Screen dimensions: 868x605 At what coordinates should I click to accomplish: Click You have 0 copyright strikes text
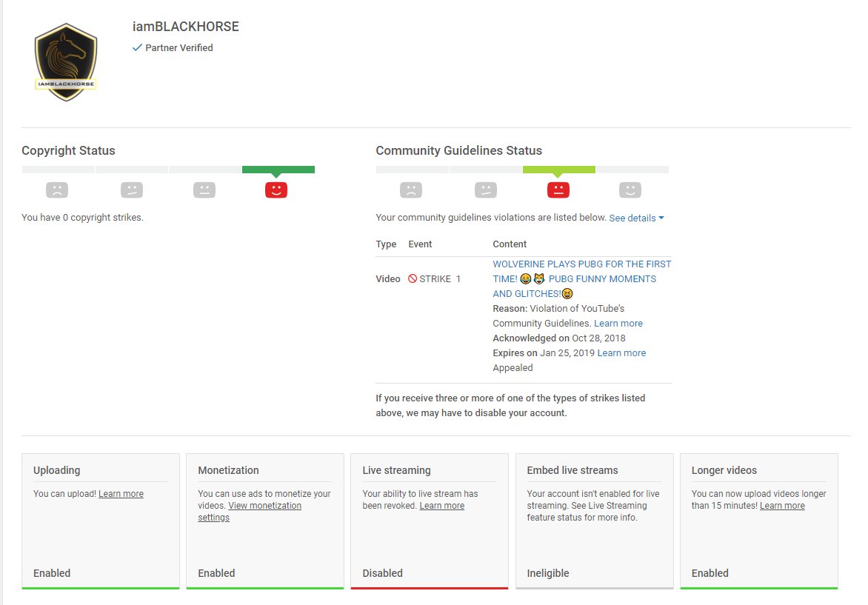point(82,218)
